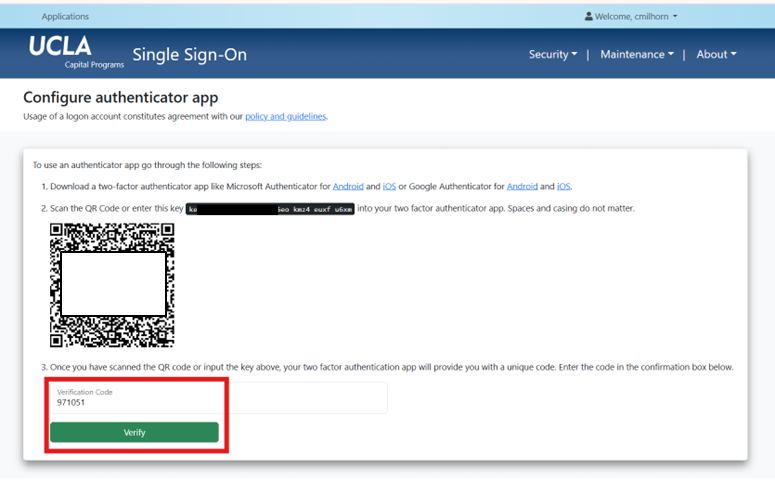775x494 pixels.
Task: Expand the Maintenance dropdown menu
Action: (637, 54)
